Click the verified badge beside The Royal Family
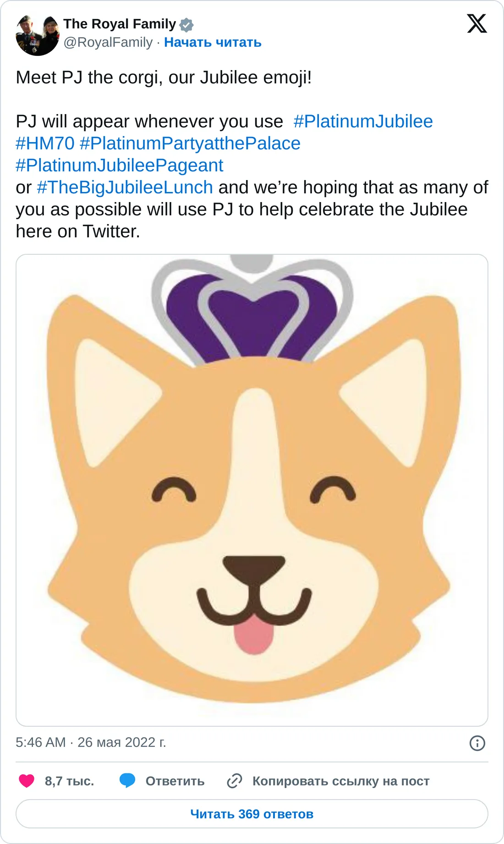Viewport: 504px width, 844px height. pos(186,25)
